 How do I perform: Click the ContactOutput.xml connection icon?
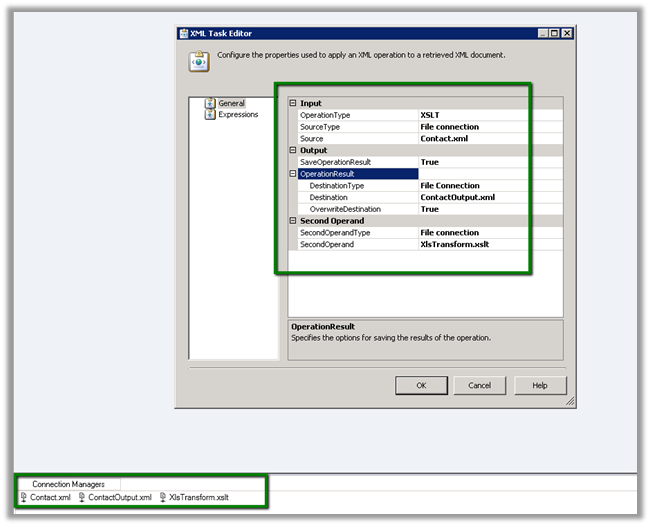(x=82, y=497)
